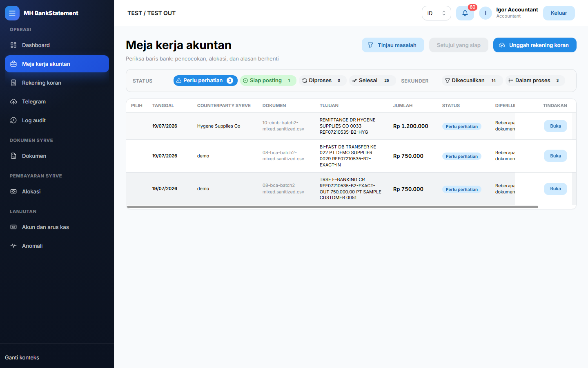
Task: Click the Meja kerja akuntan briefcase icon
Action: (13, 64)
